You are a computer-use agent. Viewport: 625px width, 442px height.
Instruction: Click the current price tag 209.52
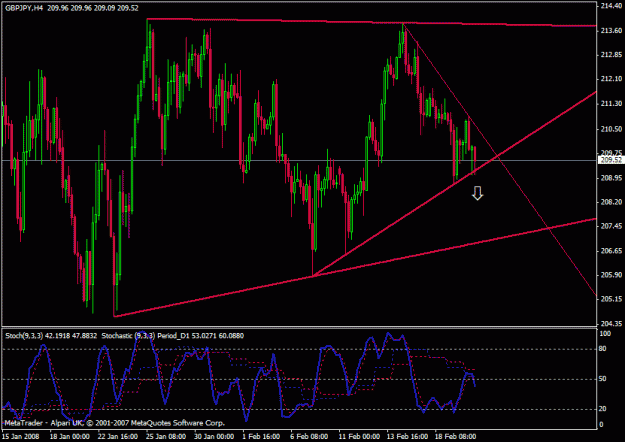[x=611, y=160]
